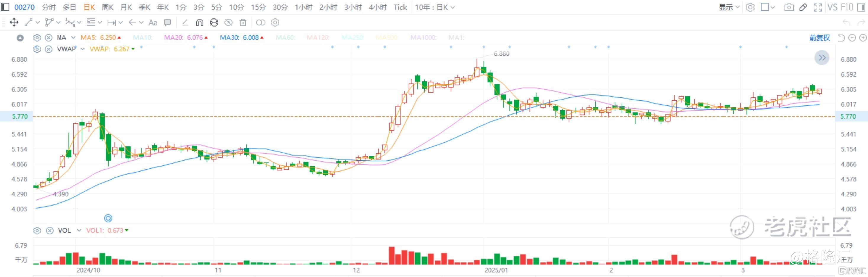This screenshot has width=868, height=277.
Task: Reset chart view with the rotate icon
Action: [x=841, y=38]
